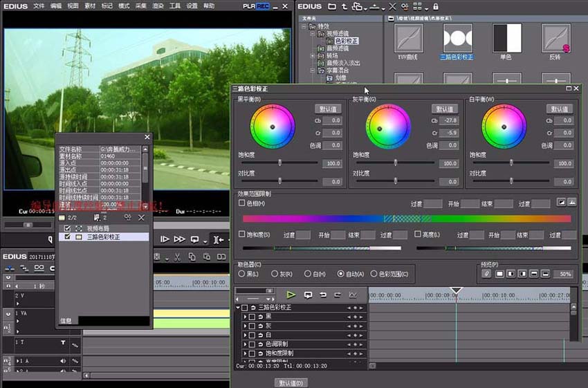Open the 设置 menu
The image size is (588, 388).
pos(192,6)
